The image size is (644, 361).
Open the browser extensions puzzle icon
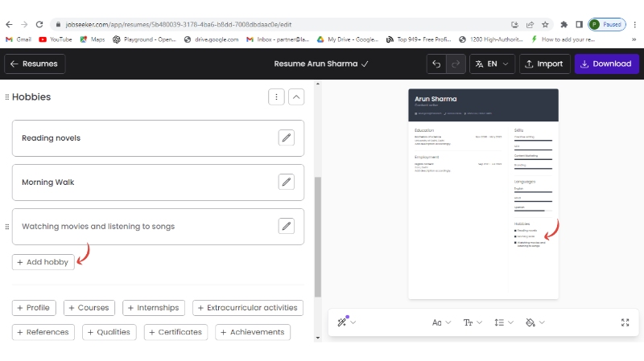click(x=565, y=24)
